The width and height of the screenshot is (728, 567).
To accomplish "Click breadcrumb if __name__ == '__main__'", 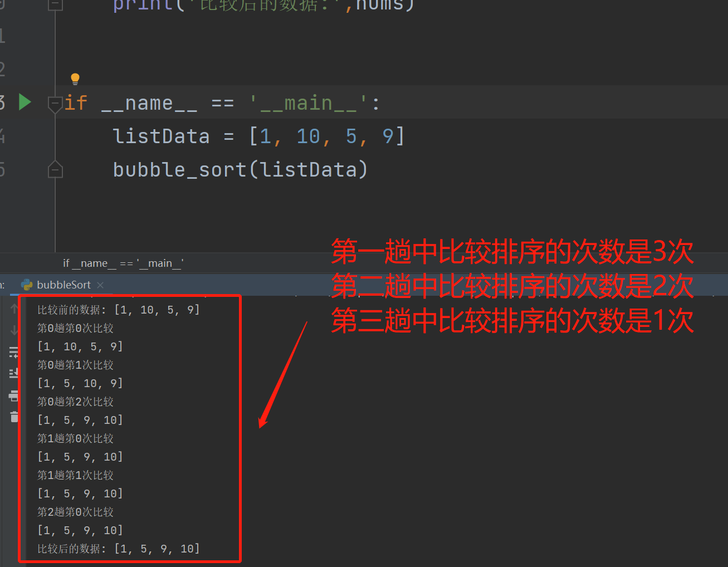I will click(123, 263).
